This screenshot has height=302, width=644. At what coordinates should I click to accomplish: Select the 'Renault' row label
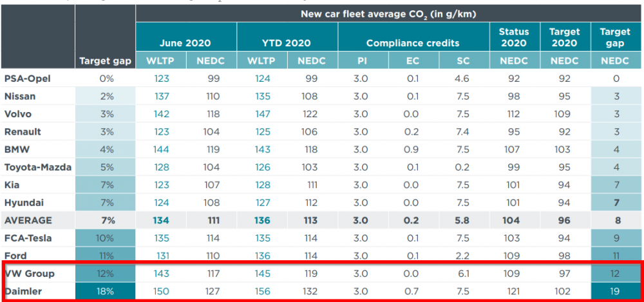click(22, 132)
